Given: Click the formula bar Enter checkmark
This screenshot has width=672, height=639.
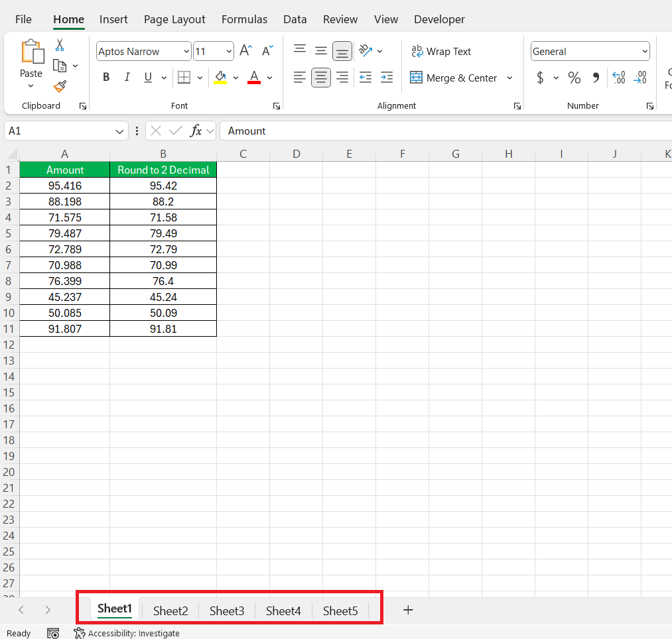Looking at the screenshot, I should 175,131.
